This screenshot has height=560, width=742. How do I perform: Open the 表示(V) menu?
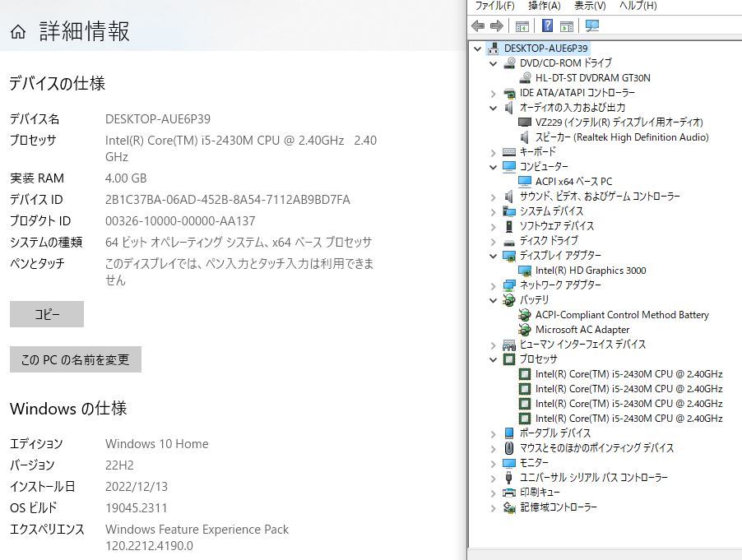point(590,6)
